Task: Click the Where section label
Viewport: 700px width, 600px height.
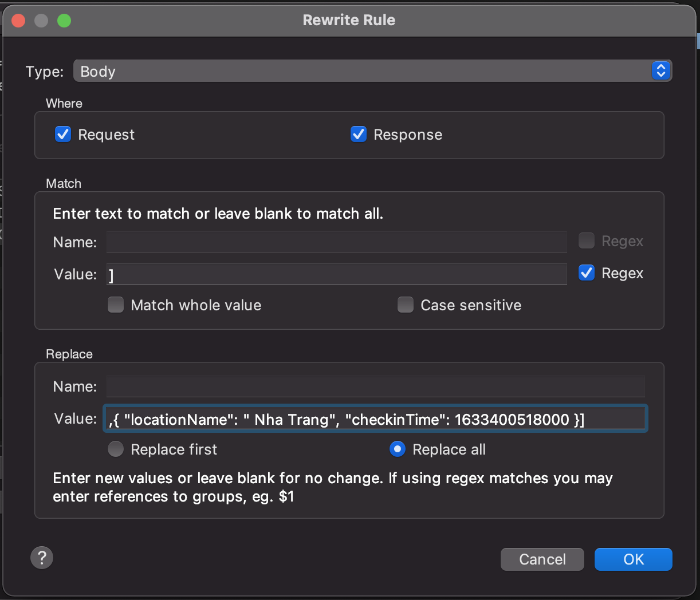Action: 64,103
